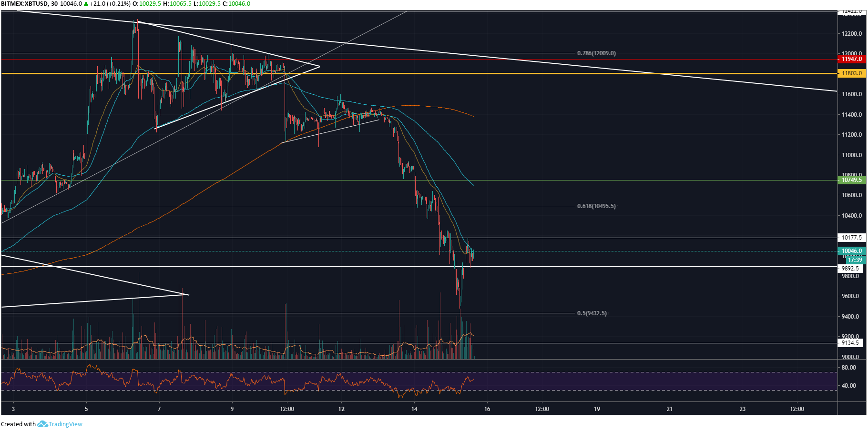Screen dimensions: 868x431
Task: Click the high value H:10065.5
Action: point(177,4)
